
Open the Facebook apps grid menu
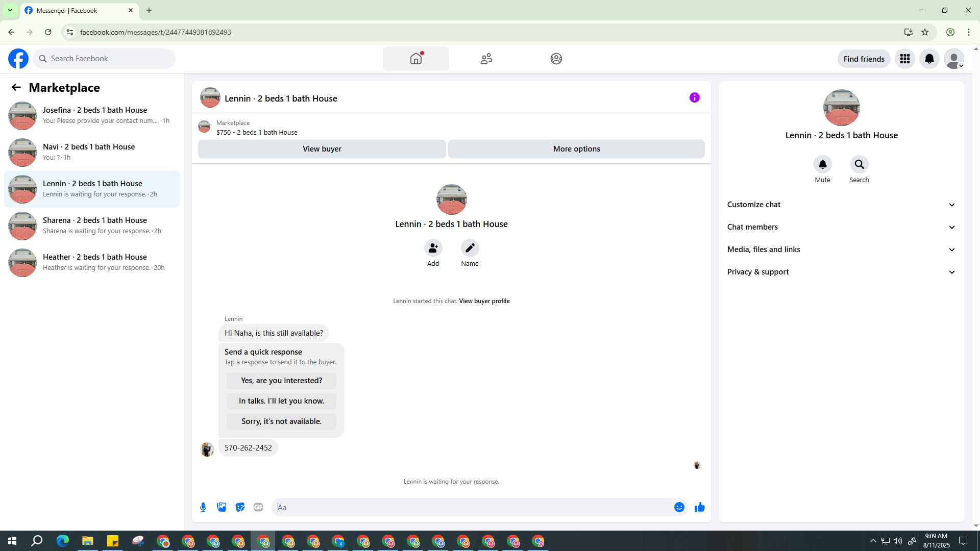[x=904, y=59]
